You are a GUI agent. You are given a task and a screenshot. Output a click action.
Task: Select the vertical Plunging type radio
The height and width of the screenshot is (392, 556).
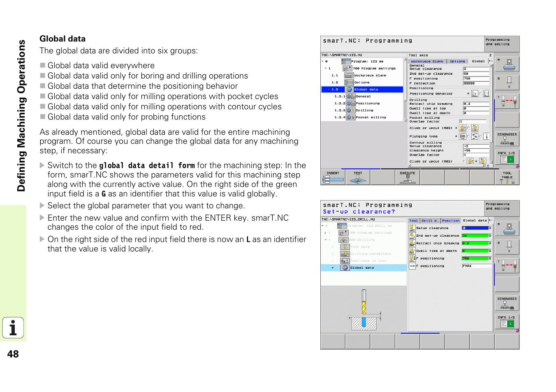(480, 136)
